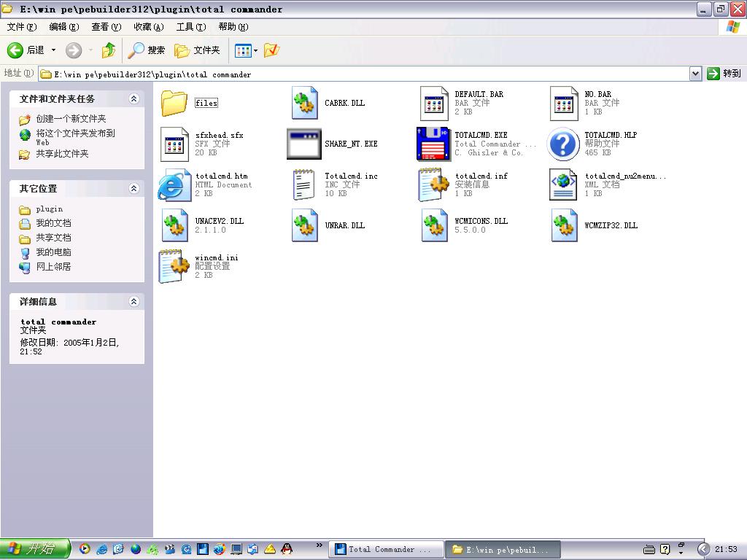
Task: Click 共享此文件夹 link
Action: (x=63, y=154)
